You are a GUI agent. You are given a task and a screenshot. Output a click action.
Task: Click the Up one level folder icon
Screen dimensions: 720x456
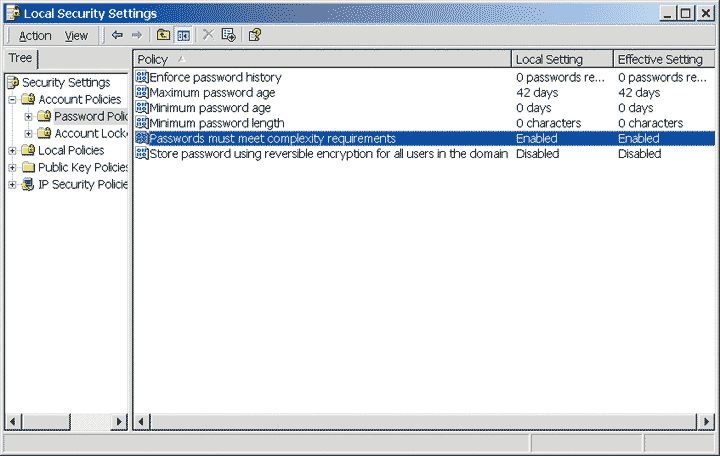(x=163, y=35)
